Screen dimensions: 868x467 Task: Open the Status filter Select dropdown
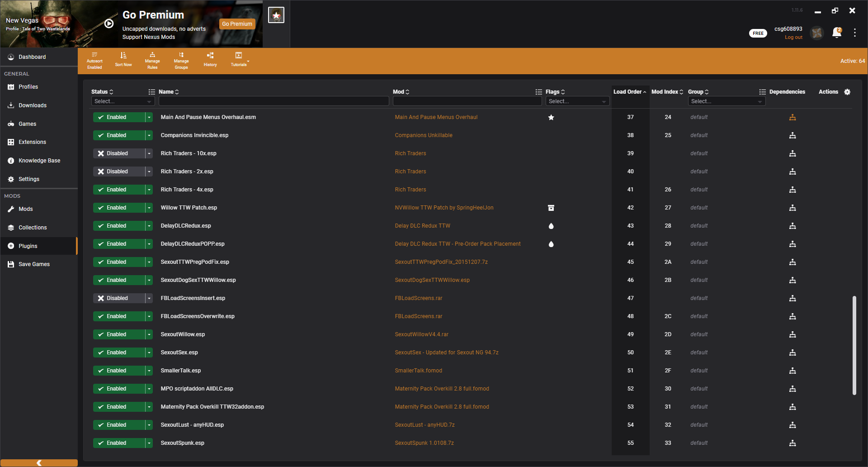[123, 101]
